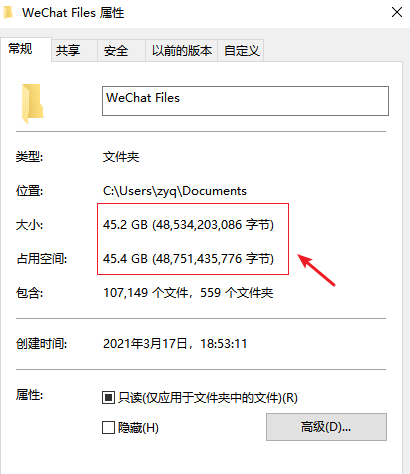The width and height of the screenshot is (410, 474).
Task: Go to the 以前的版本 tab
Action: click(x=181, y=50)
